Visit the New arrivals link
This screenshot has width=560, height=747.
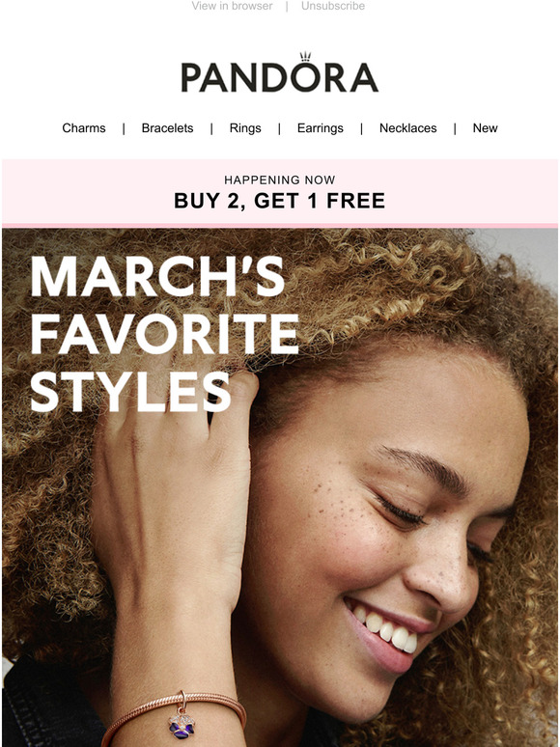coord(486,128)
